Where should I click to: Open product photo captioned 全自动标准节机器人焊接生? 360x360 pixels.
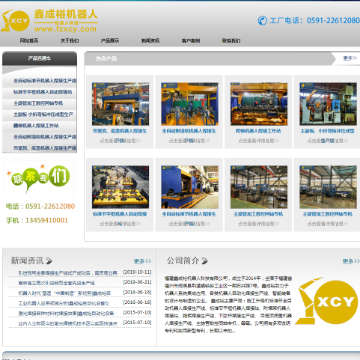[x=190, y=187]
